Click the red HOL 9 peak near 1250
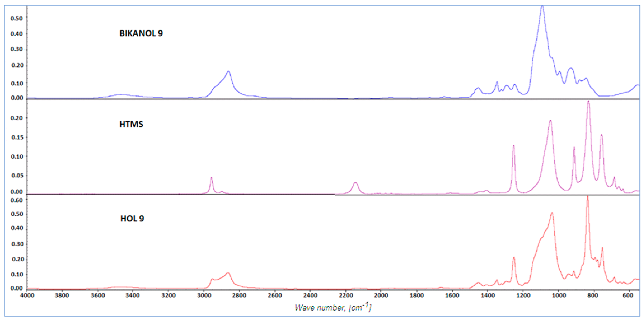 (514, 258)
